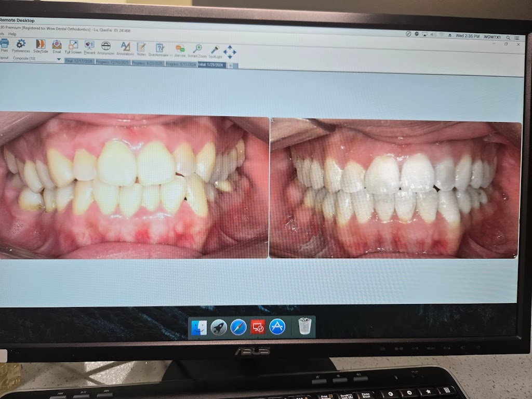Viewport: 532px width, 399px height.
Task: Expand the Composite [10] layout dropdown
Action: pos(59,59)
